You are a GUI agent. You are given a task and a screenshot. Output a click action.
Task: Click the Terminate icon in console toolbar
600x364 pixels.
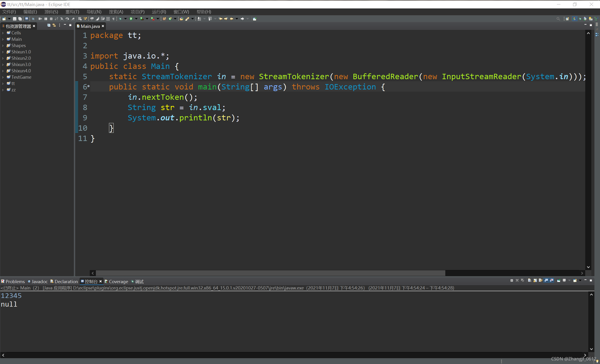512,281
